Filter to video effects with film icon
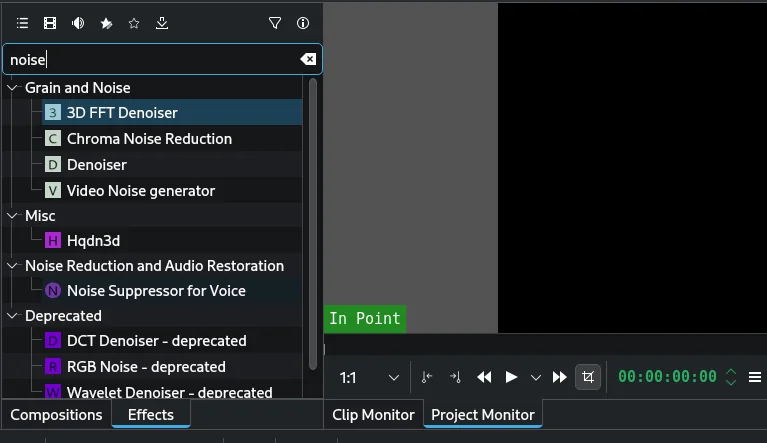The width and height of the screenshot is (767, 443). [50, 23]
